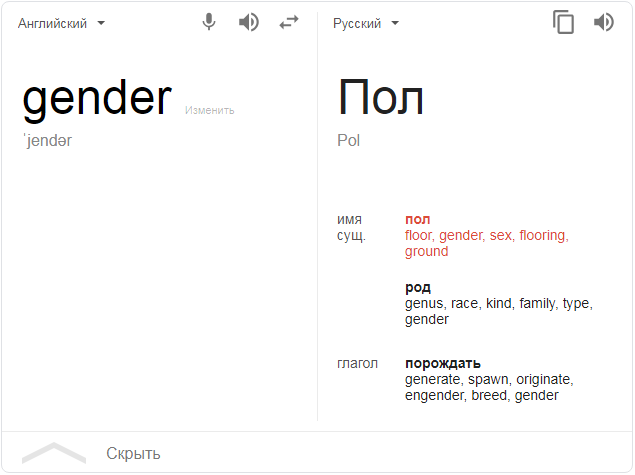Click the large translated word Пол
The width and height of the screenshot is (635, 475).
coord(380,99)
